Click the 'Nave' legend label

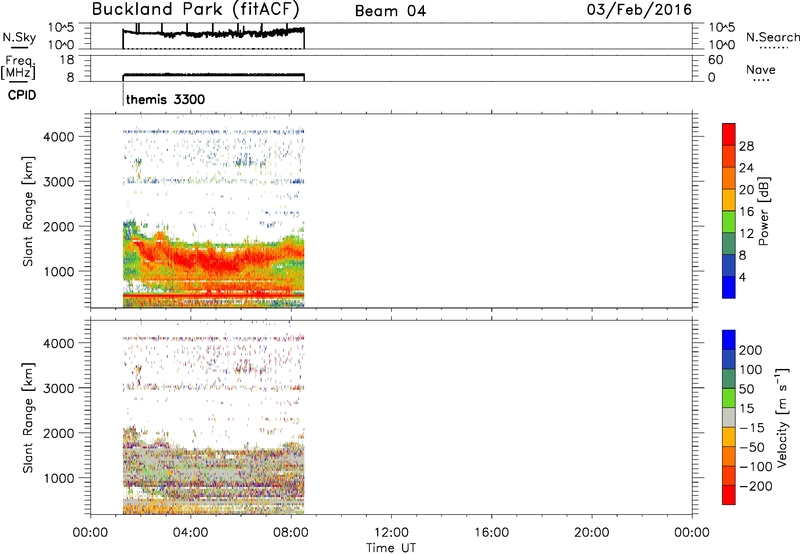tap(761, 69)
